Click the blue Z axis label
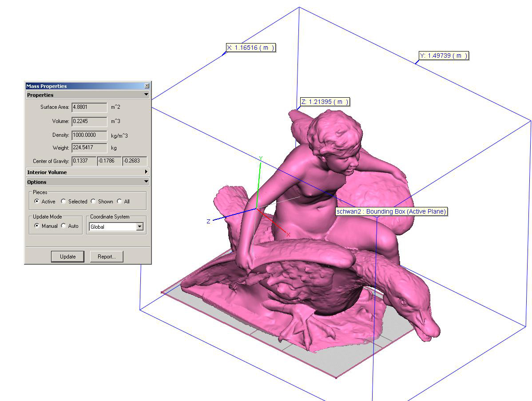Screen dimensions: 532x401 [x=208, y=221]
